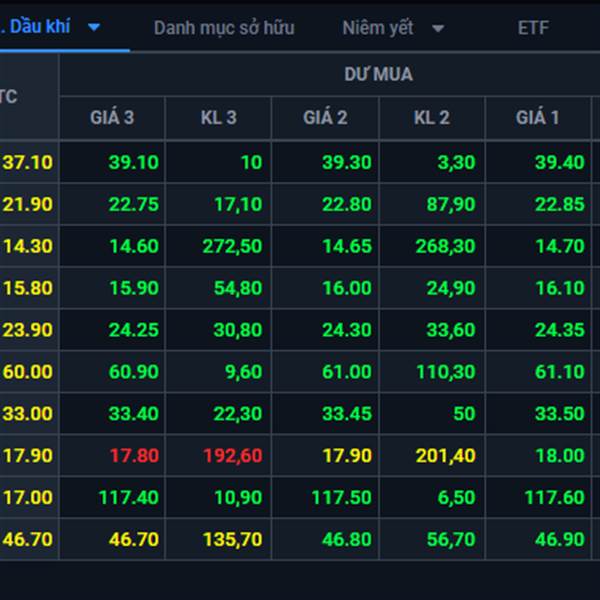
Task: Click bid price 46.90
Action: pos(560,540)
